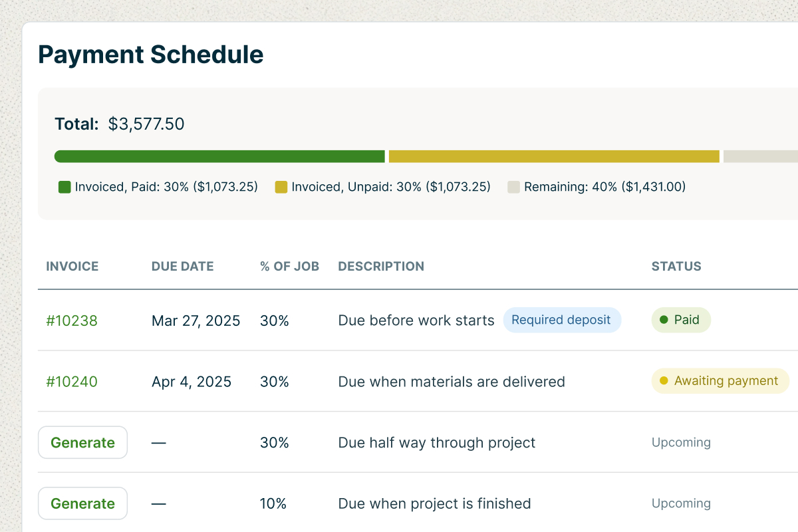Click the Mar 27, 2025 due date
Viewport: 798px width, 532px height.
196,321
